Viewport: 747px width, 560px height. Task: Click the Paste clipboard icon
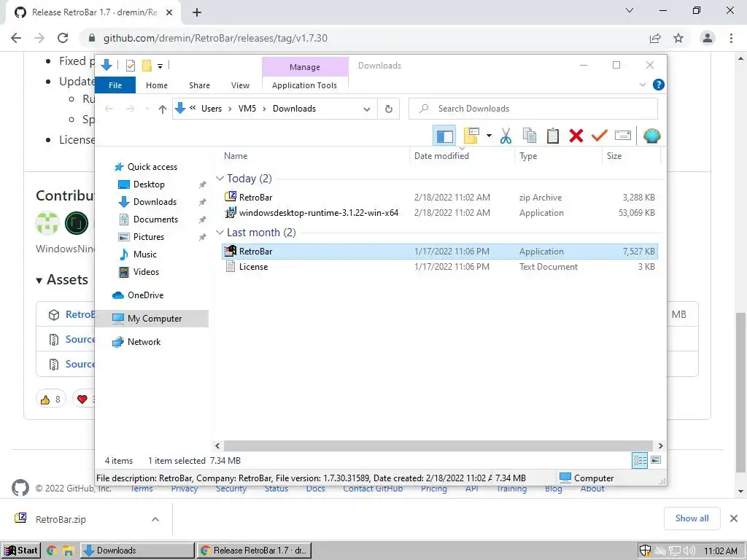point(553,136)
